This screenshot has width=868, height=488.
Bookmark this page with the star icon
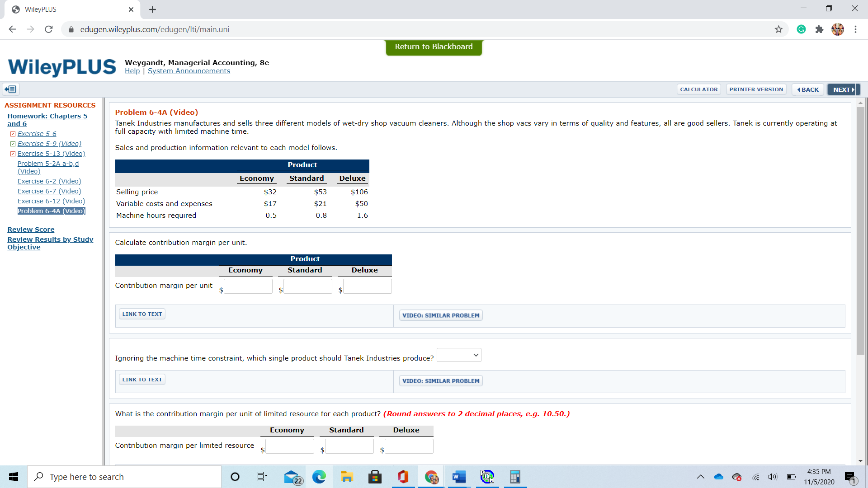pyautogui.click(x=778, y=29)
